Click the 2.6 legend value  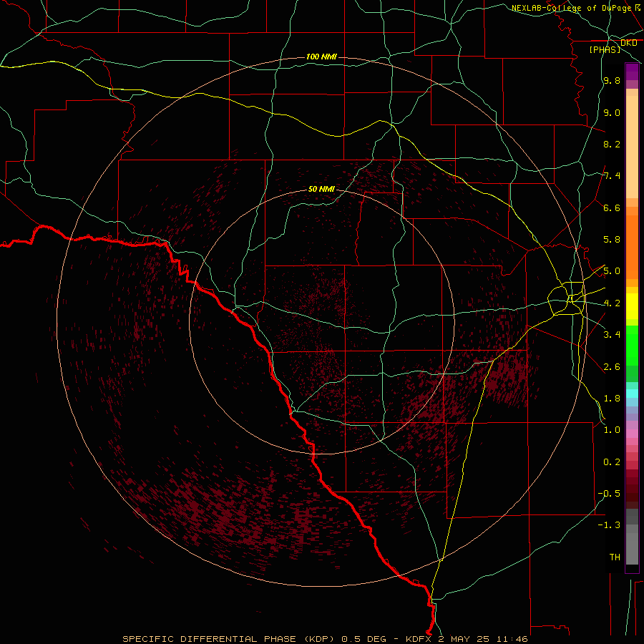coord(612,367)
